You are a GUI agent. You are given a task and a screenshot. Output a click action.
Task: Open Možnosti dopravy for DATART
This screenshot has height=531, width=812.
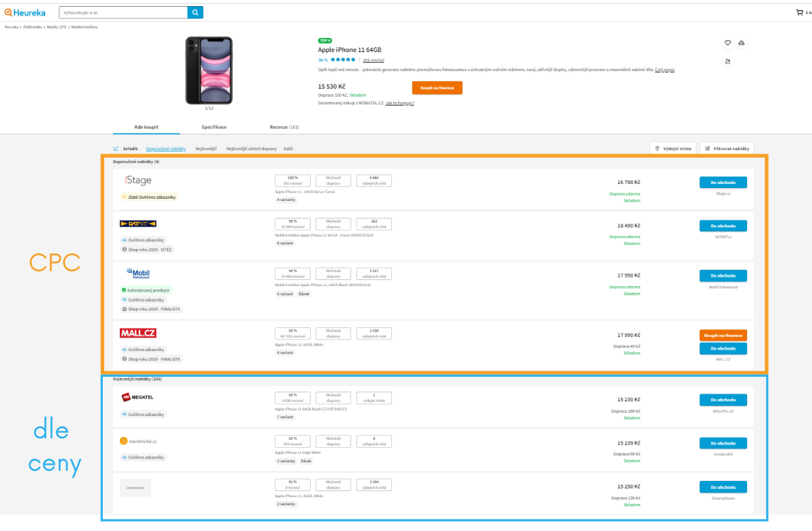point(333,223)
